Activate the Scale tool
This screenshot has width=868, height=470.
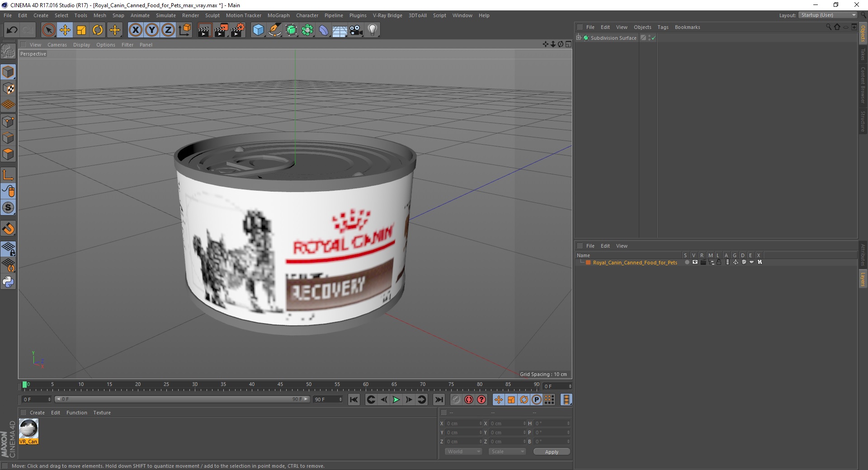81,30
